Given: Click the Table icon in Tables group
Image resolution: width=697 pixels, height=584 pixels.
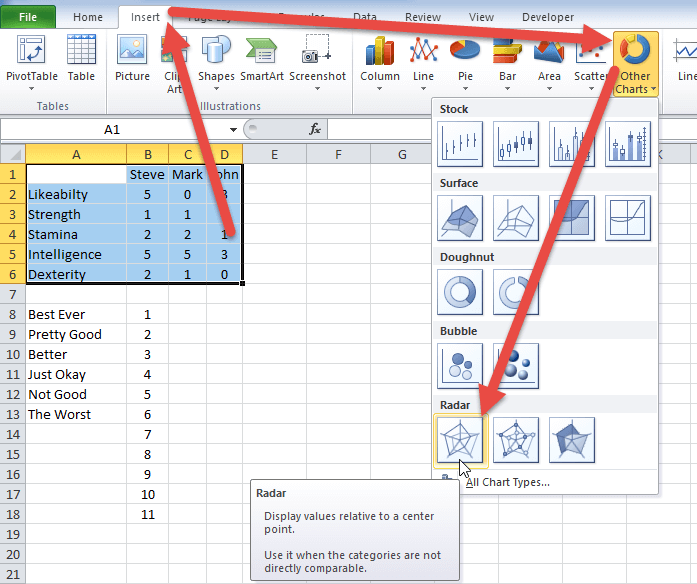Looking at the screenshot, I should click(81, 59).
